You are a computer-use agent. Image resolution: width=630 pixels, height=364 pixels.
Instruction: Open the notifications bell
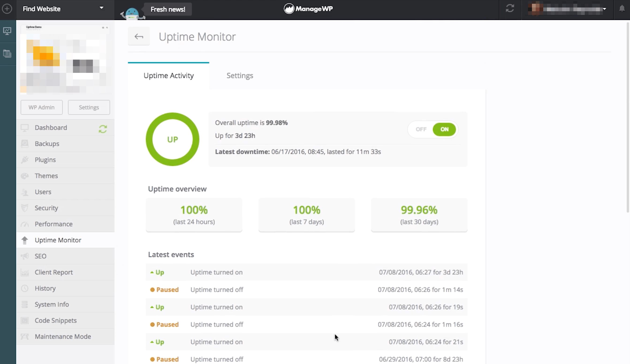(x=622, y=9)
